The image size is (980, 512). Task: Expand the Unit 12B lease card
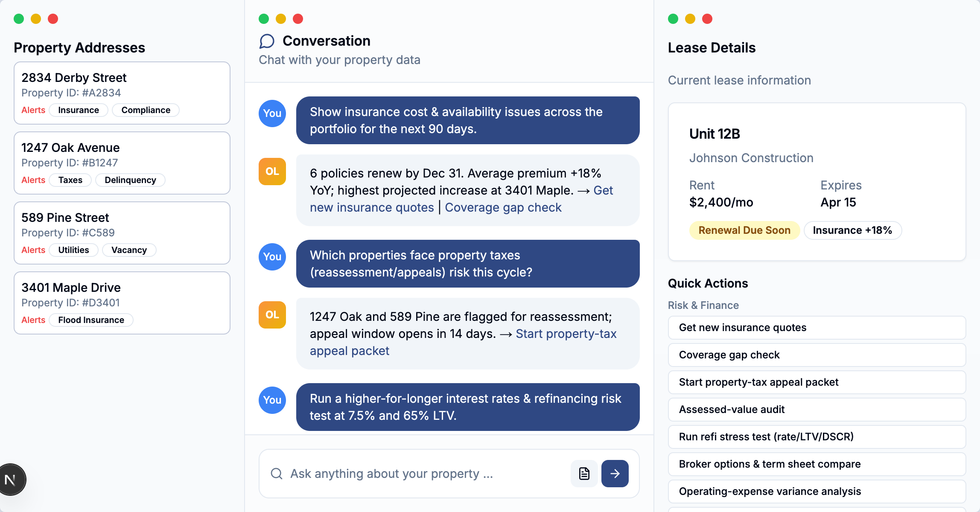(x=817, y=179)
